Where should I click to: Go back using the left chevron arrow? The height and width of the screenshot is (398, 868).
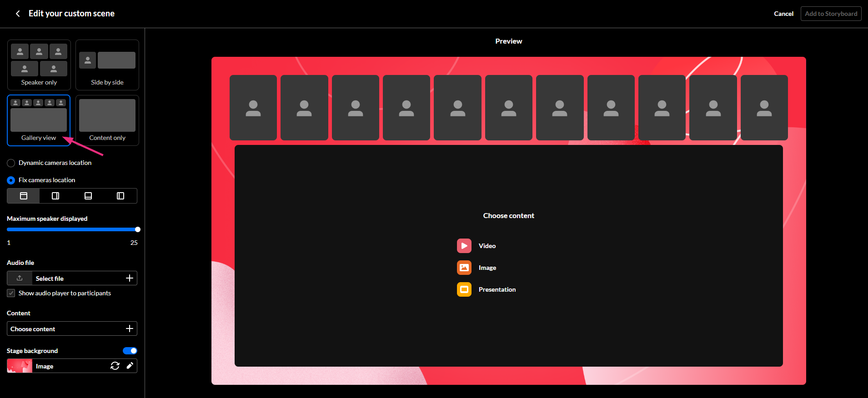coord(18,14)
